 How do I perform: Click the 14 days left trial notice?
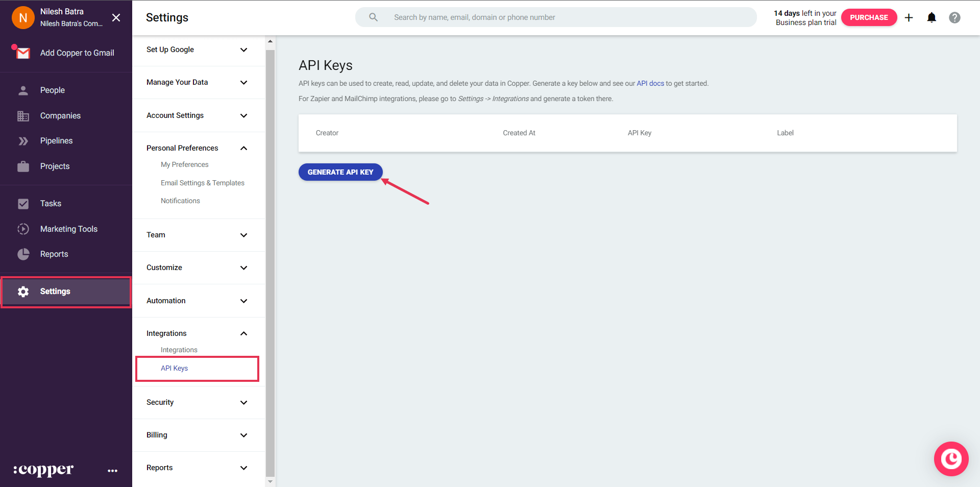click(805, 18)
